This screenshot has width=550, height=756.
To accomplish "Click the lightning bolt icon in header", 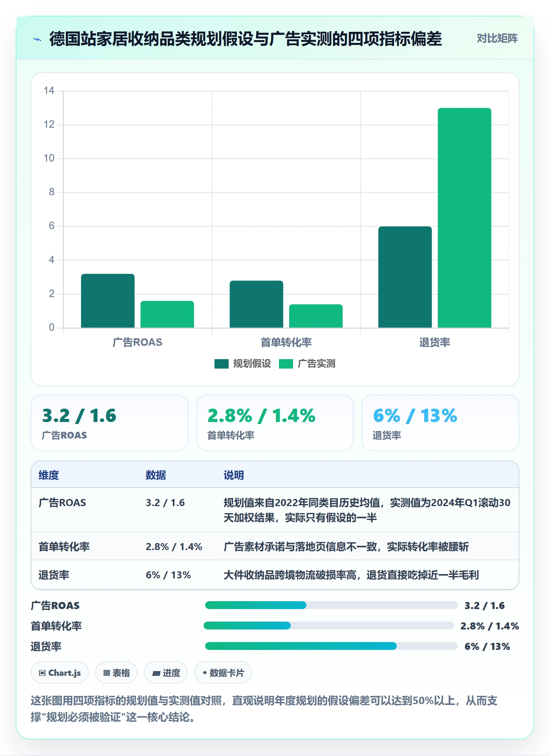I will (37, 39).
